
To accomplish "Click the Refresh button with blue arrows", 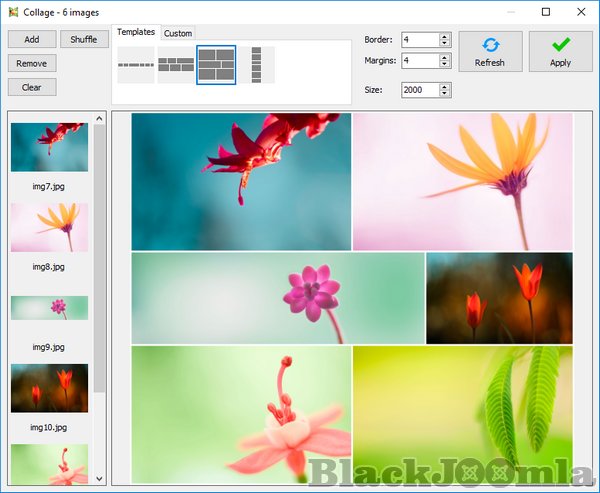I will click(x=490, y=51).
